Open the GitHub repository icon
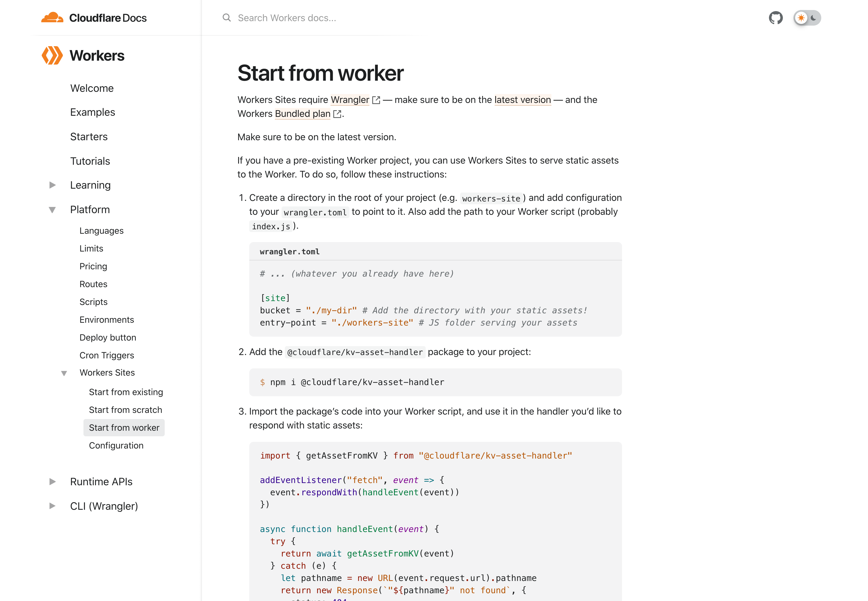 tap(776, 17)
